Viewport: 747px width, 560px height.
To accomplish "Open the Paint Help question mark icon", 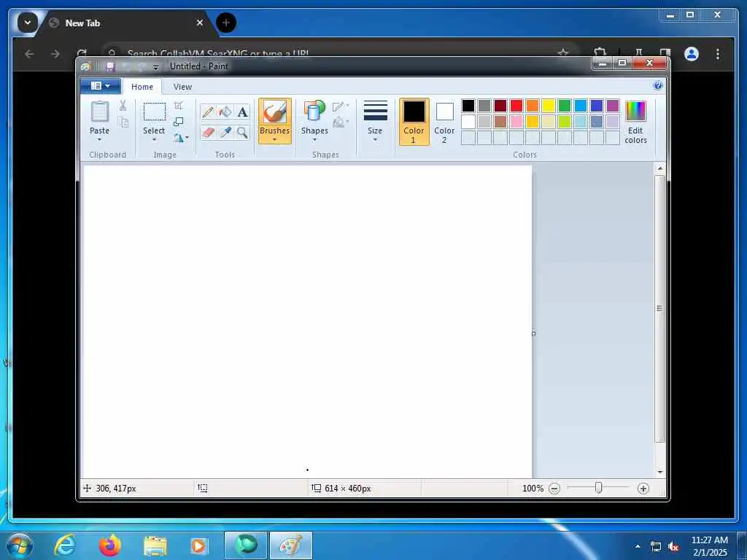I will [658, 86].
